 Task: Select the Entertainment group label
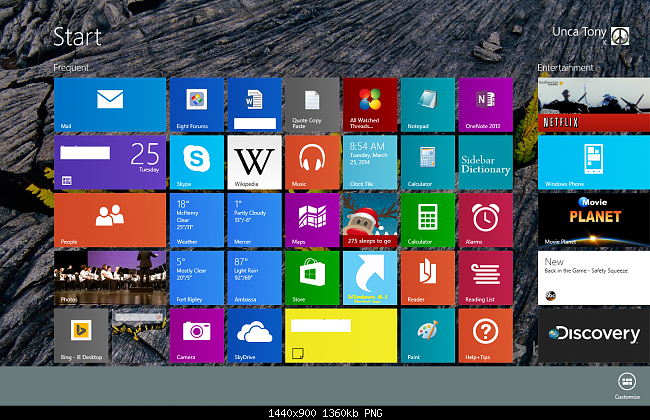coord(565,68)
